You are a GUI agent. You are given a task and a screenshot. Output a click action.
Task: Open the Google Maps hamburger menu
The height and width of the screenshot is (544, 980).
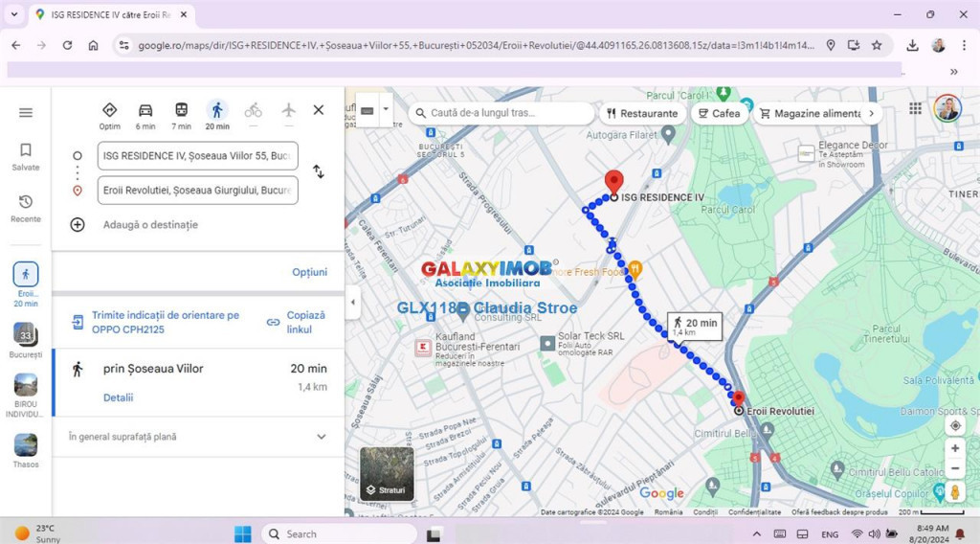(26, 113)
